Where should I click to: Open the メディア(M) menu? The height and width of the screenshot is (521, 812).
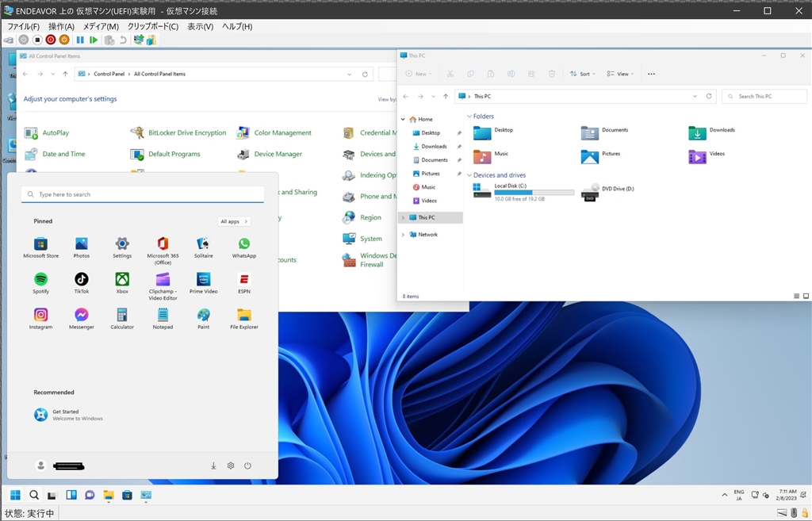(x=101, y=26)
